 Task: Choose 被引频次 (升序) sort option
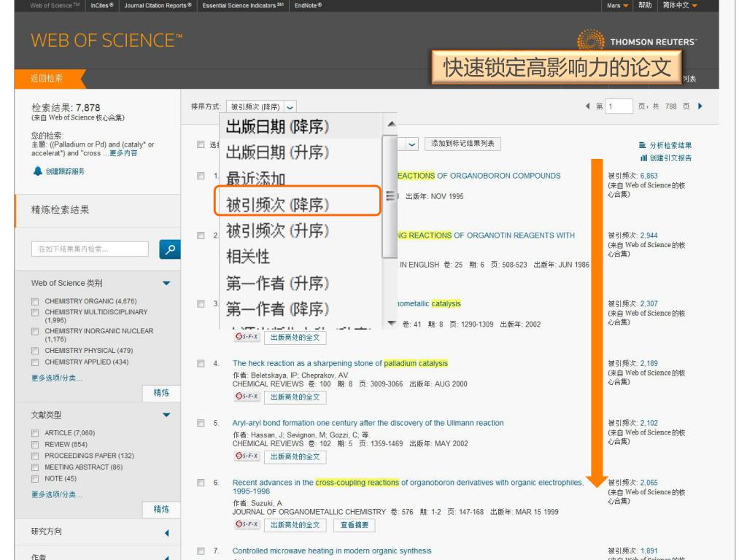pos(277,231)
